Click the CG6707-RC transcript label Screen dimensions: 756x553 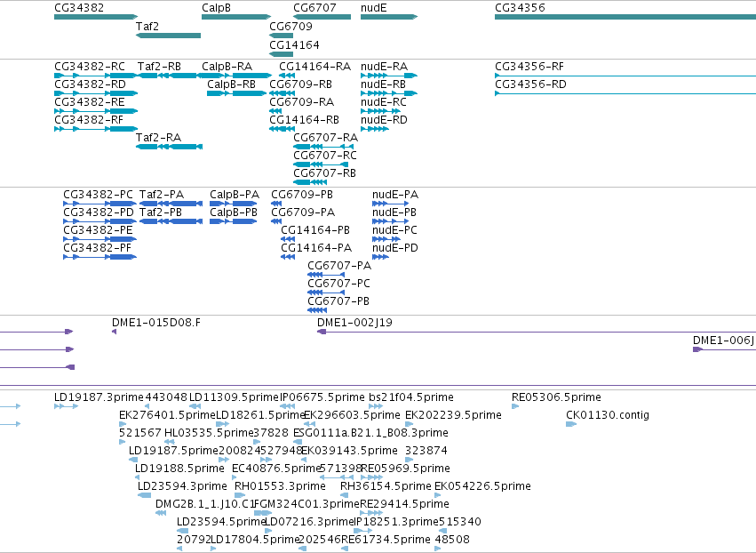325,156
